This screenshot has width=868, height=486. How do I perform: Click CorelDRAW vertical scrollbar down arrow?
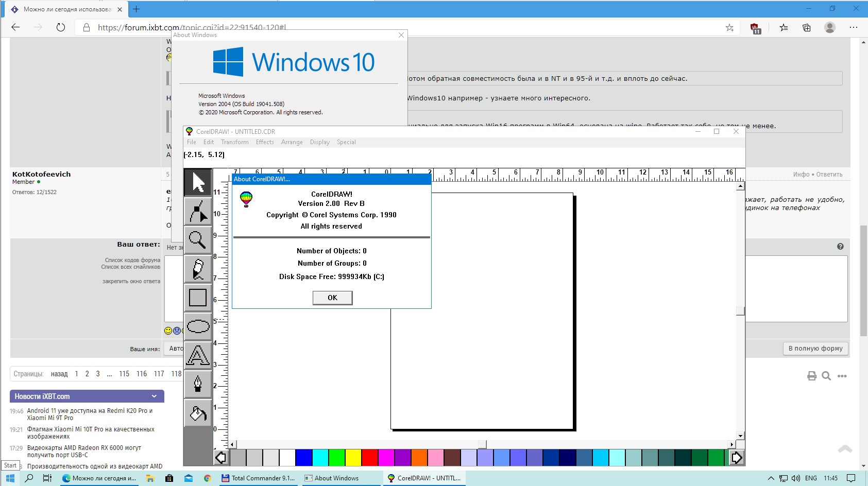point(740,436)
